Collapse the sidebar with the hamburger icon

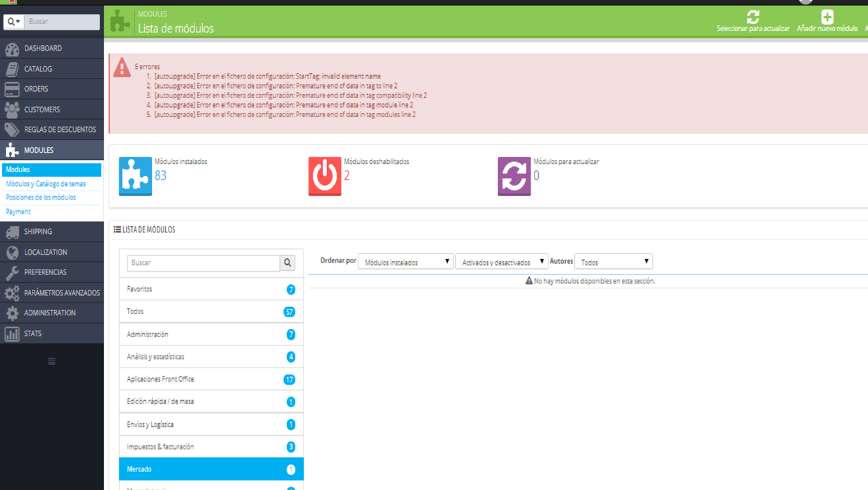coord(52,361)
